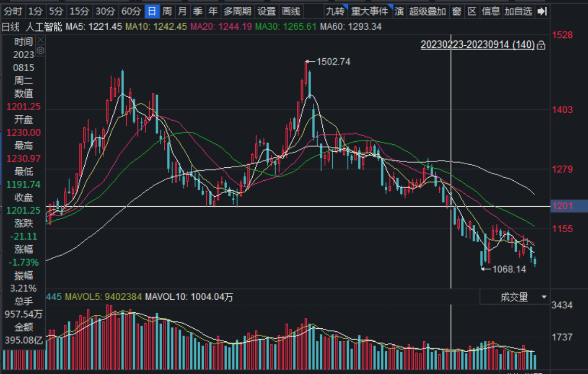Add stock via 加自选 button
588x374 pixels.
[x=518, y=11]
